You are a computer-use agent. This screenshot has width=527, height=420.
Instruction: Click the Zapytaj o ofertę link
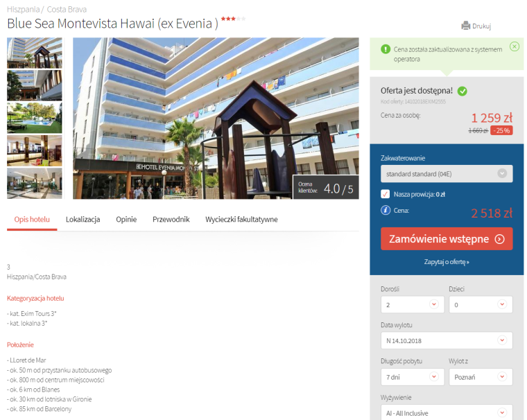447,262
